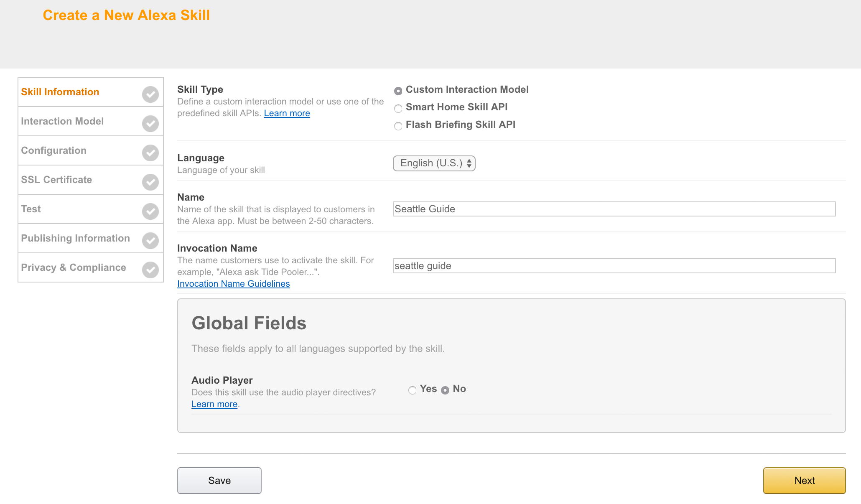Open the Invocation Name Guidelines link
Screen dimensions: 861x504
point(233,283)
